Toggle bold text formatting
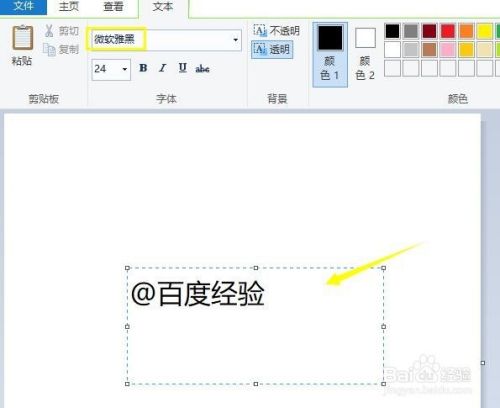Image resolution: width=500 pixels, height=408 pixels. (x=143, y=68)
